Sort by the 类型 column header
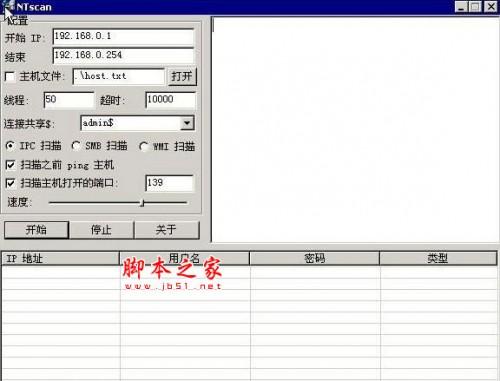The height and width of the screenshot is (381, 500). tap(438, 259)
